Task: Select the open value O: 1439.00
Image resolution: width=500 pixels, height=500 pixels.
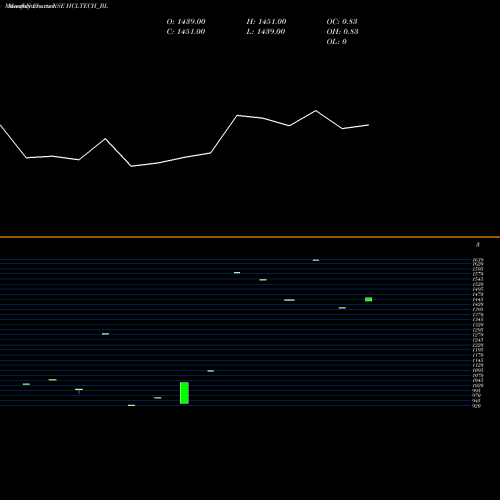Action: pyautogui.click(x=186, y=22)
